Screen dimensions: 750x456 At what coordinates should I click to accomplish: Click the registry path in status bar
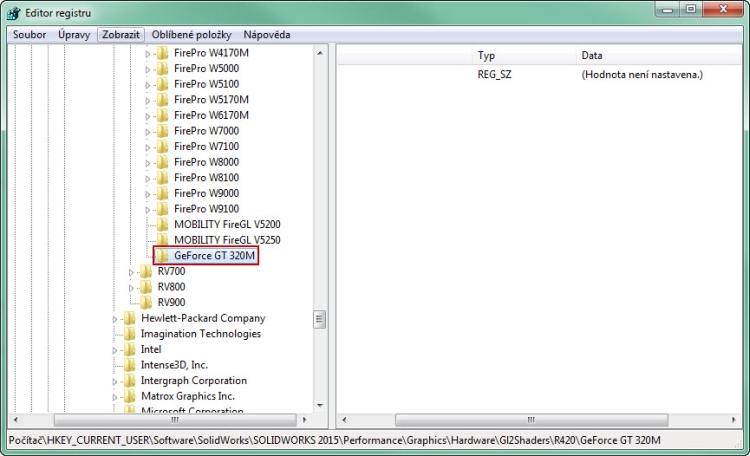click(x=335, y=440)
